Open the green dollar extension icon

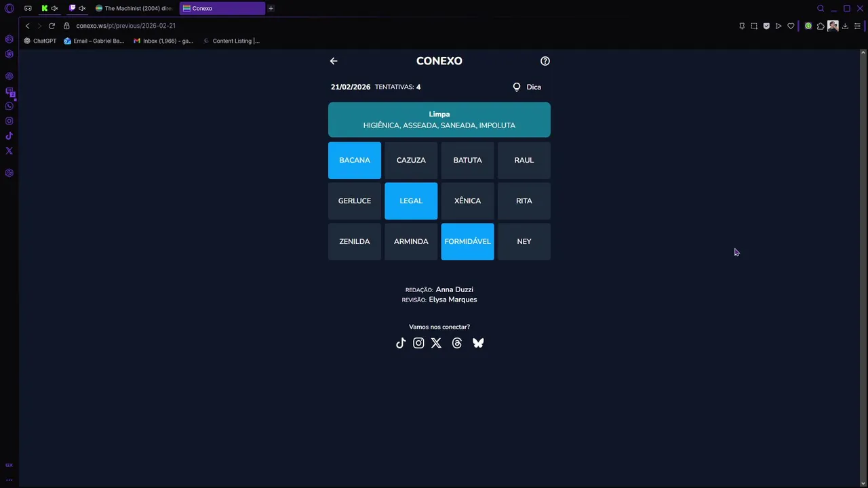tap(808, 26)
